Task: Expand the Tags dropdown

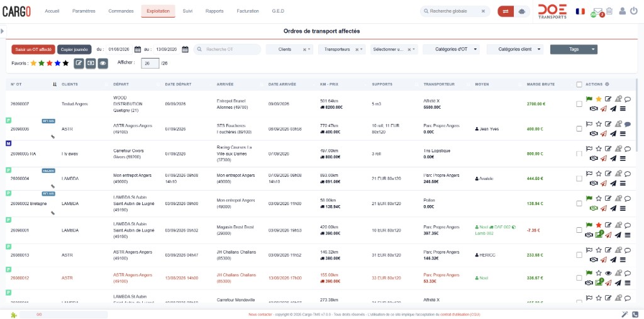Action: pos(574,49)
